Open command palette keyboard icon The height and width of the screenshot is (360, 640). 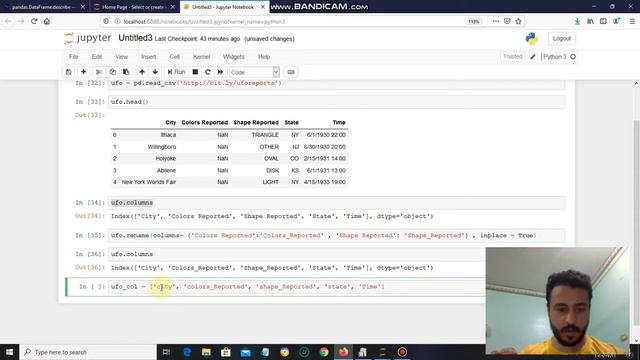[291, 72]
